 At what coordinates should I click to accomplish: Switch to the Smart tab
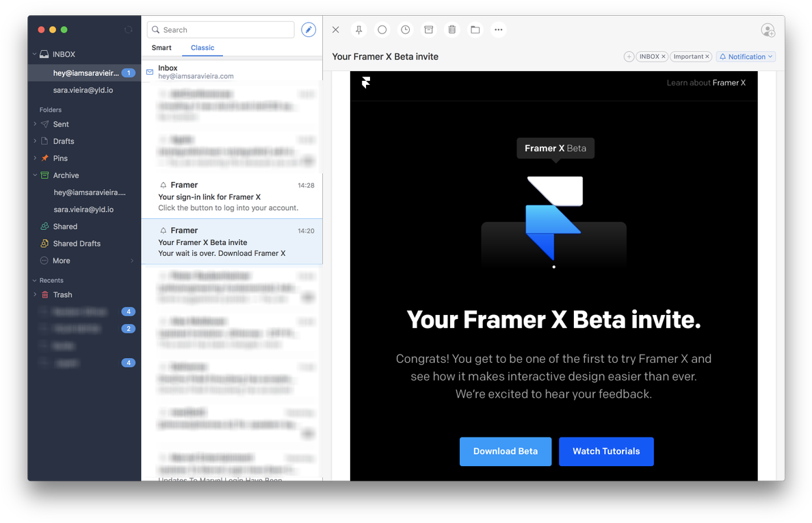[161, 48]
